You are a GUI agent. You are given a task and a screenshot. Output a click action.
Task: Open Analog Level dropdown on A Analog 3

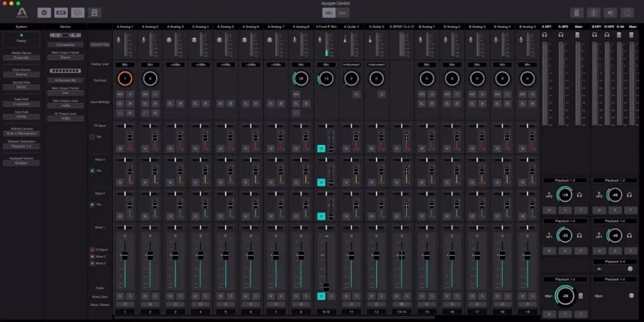tap(175, 64)
